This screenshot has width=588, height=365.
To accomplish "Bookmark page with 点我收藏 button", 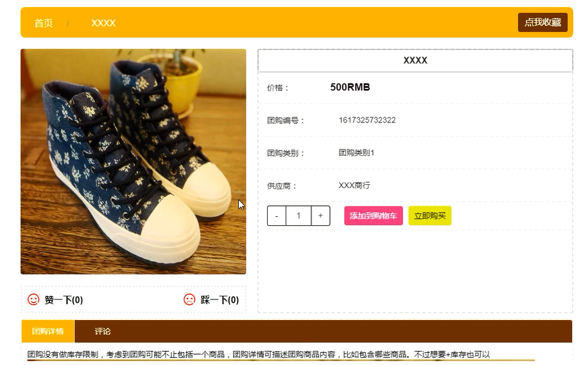I will (542, 22).
